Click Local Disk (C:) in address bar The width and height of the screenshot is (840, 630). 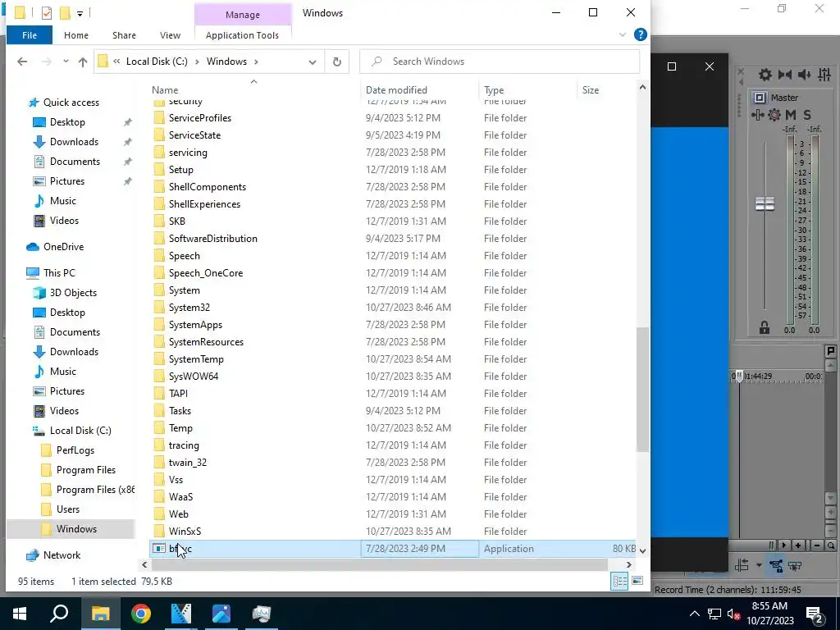(x=157, y=62)
